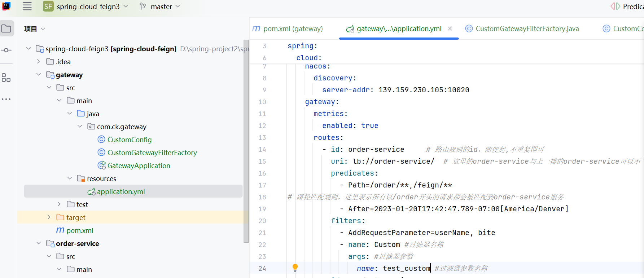Select the gateway application.yml tab
This screenshot has width=644, height=278.
coord(399,28)
